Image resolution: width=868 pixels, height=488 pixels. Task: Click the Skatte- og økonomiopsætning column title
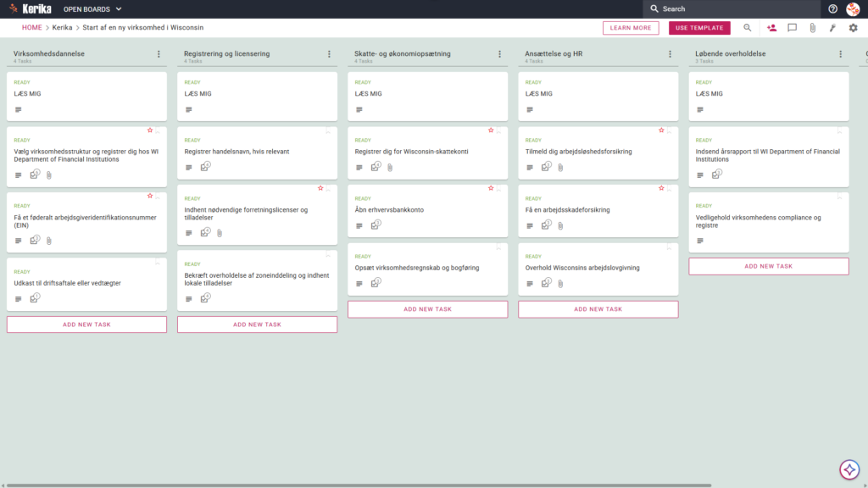point(403,53)
